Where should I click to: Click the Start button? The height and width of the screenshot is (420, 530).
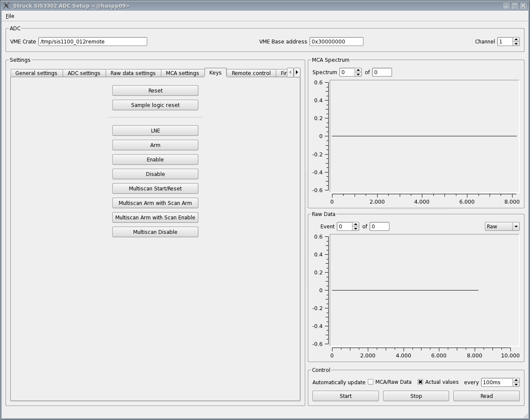pos(346,396)
